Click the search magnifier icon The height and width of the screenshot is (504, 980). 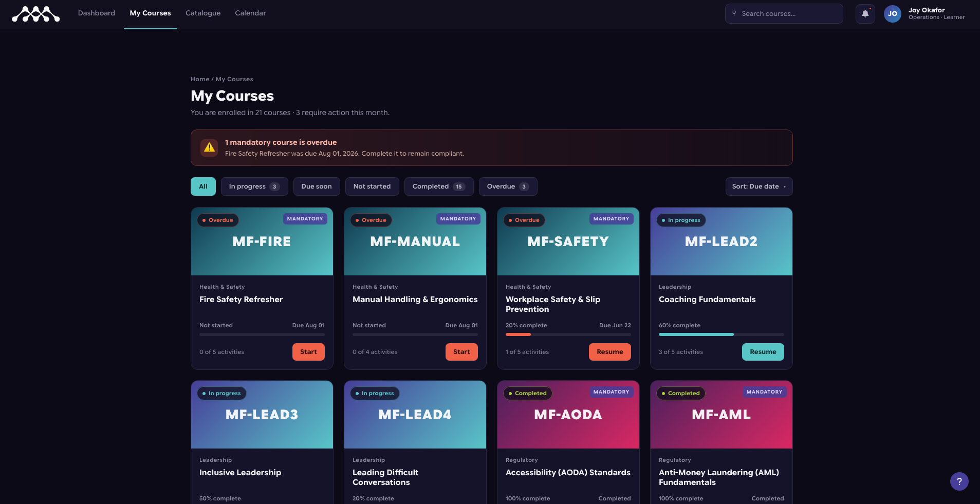tap(734, 13)
